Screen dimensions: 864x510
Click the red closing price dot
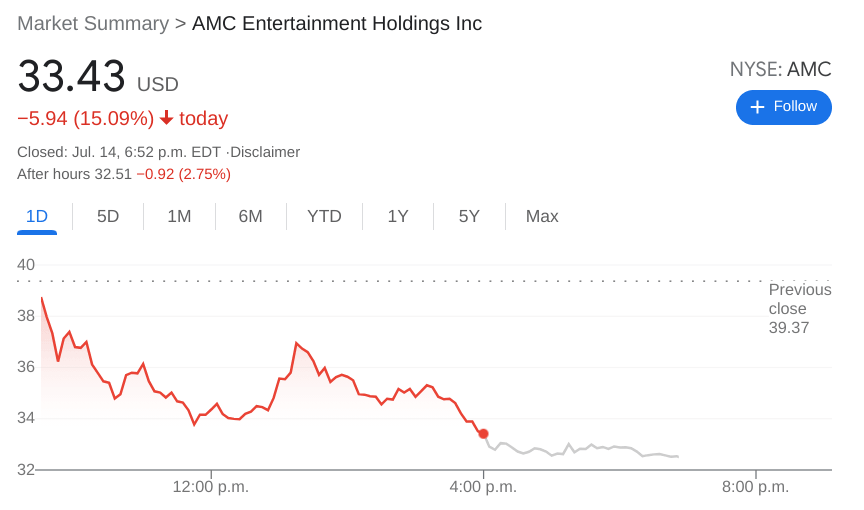point(483,433)
